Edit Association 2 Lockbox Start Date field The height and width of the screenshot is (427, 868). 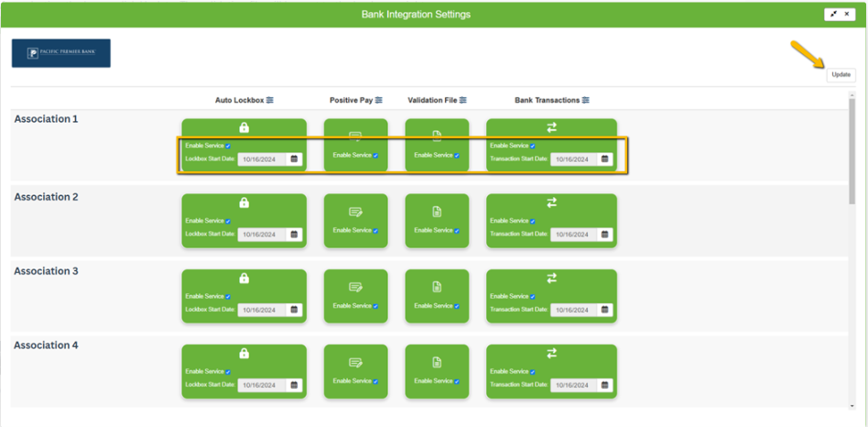(x=262, y=235)
